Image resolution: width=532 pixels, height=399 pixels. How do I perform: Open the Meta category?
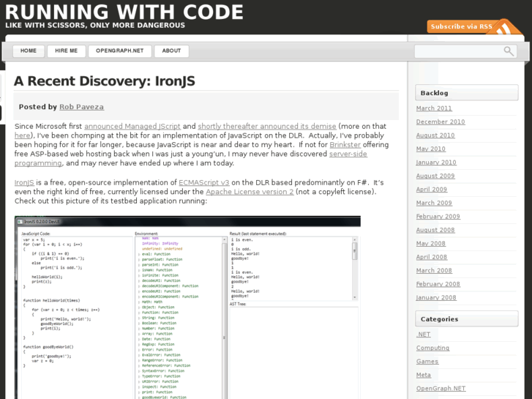pyautogui.click(x=424, y=376)
